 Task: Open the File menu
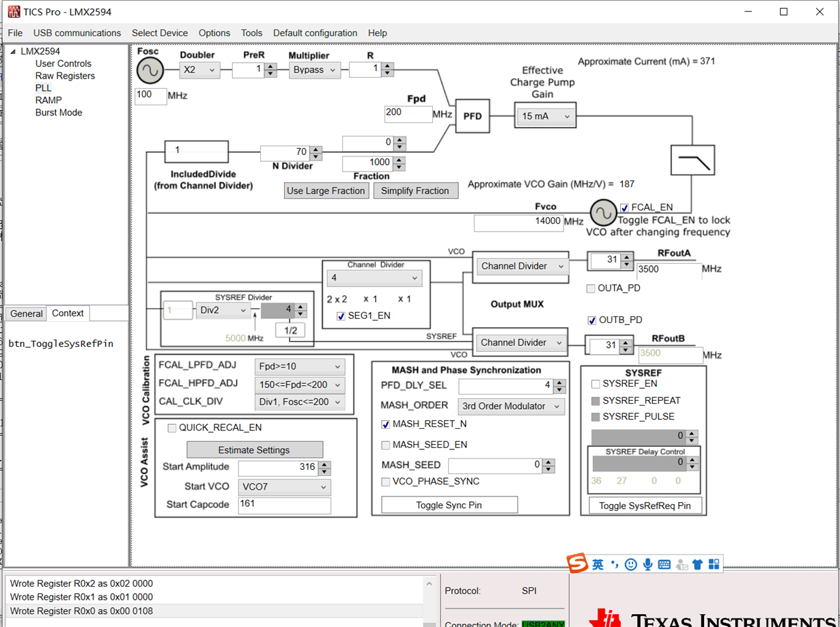[15, 33]
